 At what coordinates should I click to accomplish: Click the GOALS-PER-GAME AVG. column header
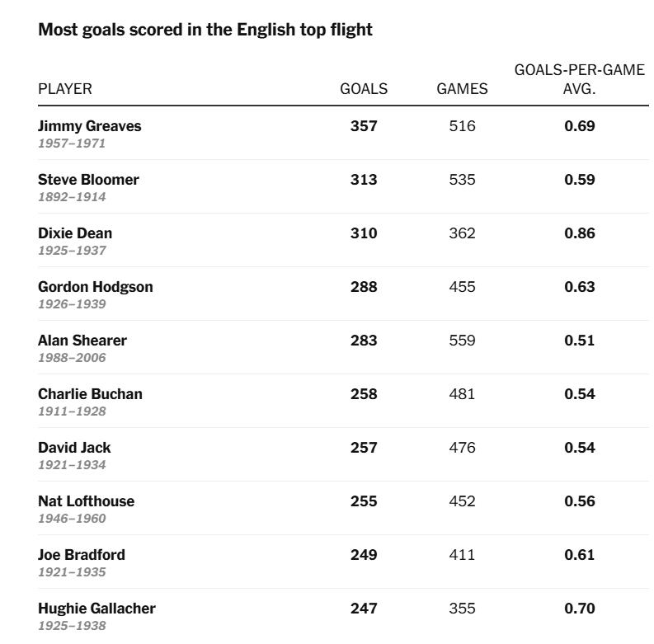tap(579, 79)
